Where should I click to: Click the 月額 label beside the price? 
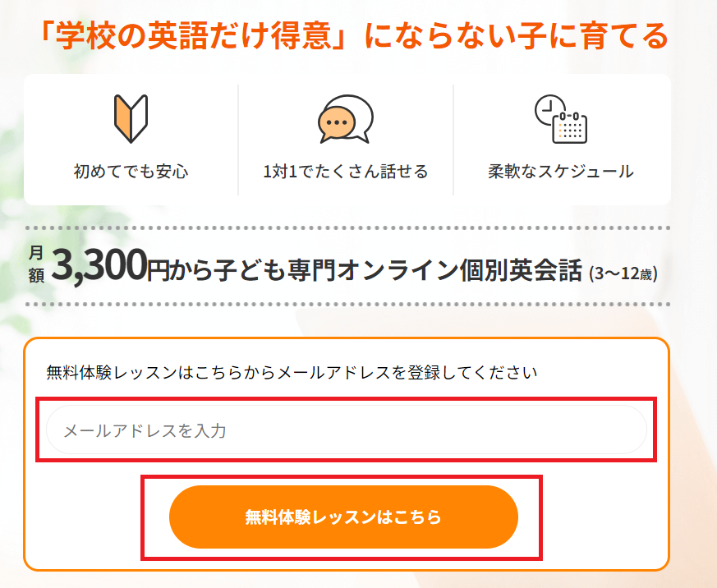36,265
